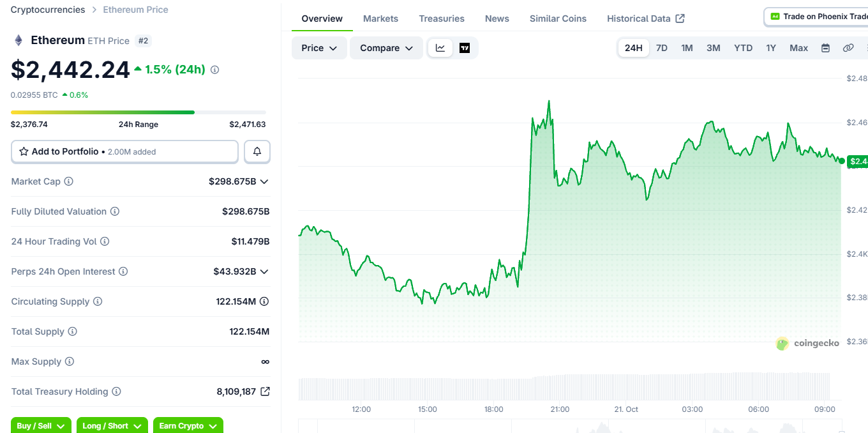868x433 pixels.
Task: Click the chart link share icon
Action: 848,48
